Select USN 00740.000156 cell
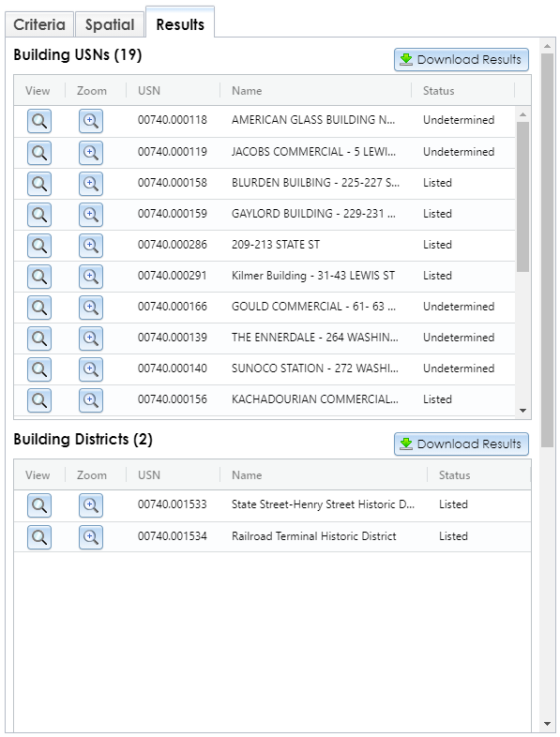Image resolution: width=560 pixels, height=737 pixels. coord(173,399)
